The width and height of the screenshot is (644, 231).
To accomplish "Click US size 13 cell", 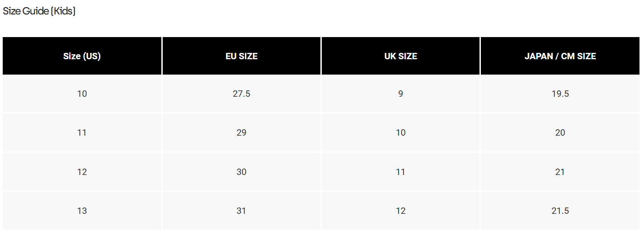I will (82, 211).
